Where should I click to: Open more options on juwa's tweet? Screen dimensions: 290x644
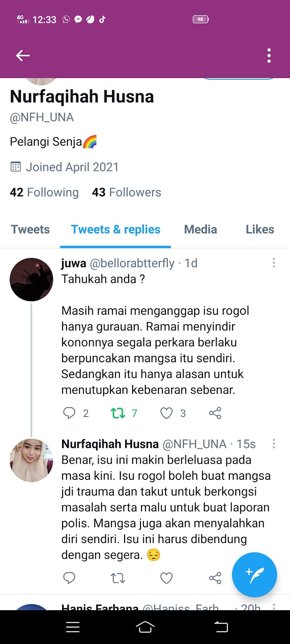[274, 263]
